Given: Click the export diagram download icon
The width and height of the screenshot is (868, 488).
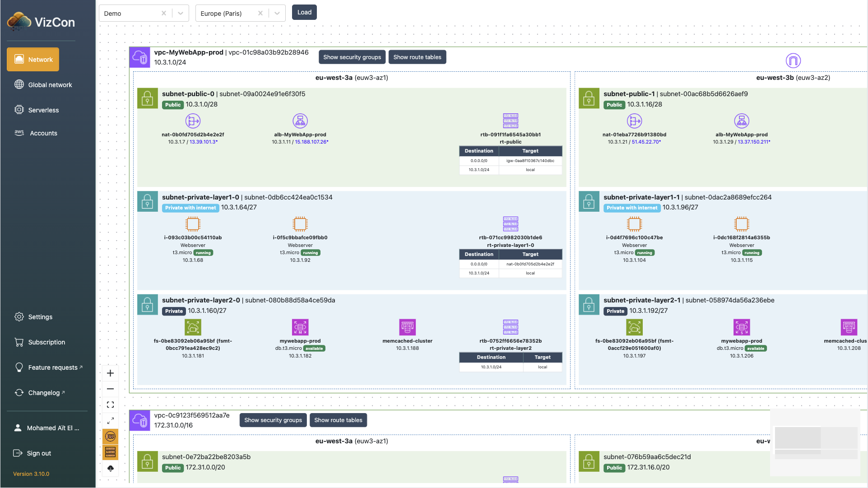Looking at the screenshot, I should (x=110, y=469).
